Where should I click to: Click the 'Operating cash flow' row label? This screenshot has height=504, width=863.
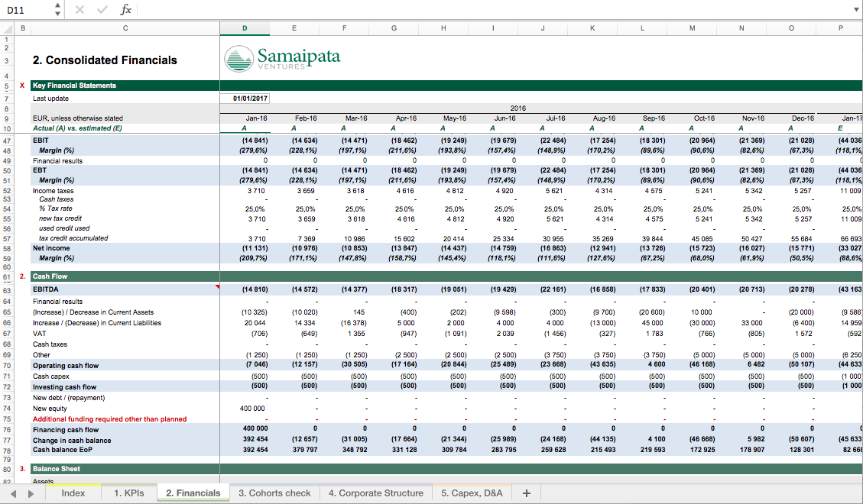pos(66,366)
